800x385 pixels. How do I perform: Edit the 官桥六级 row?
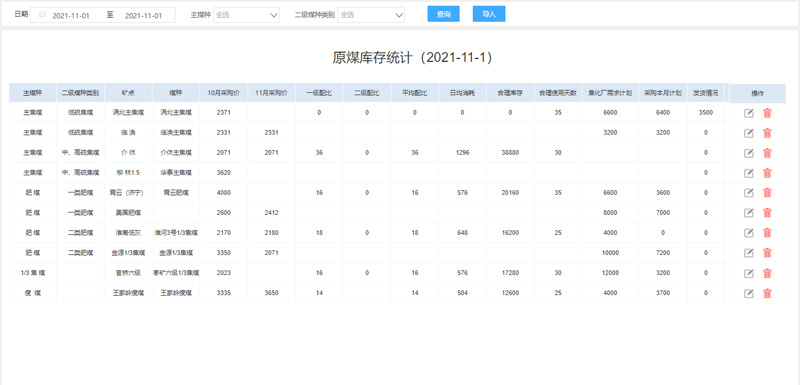(748, 273)
